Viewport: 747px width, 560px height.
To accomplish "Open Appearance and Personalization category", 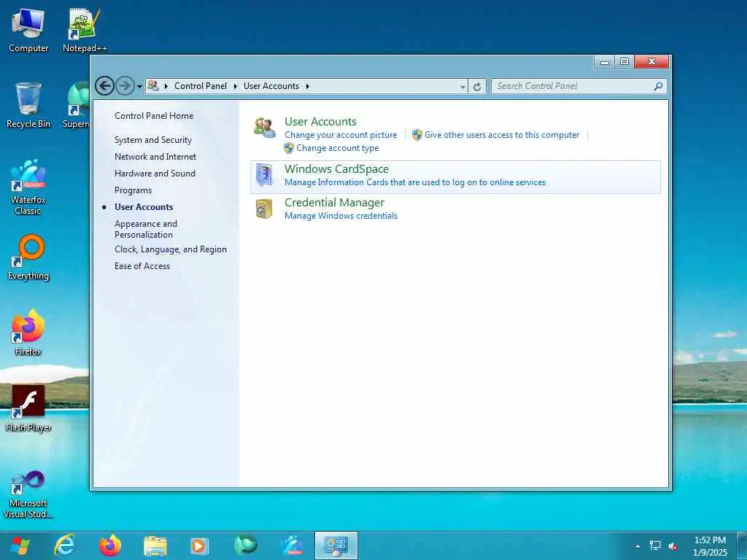I will coord(146,229).
